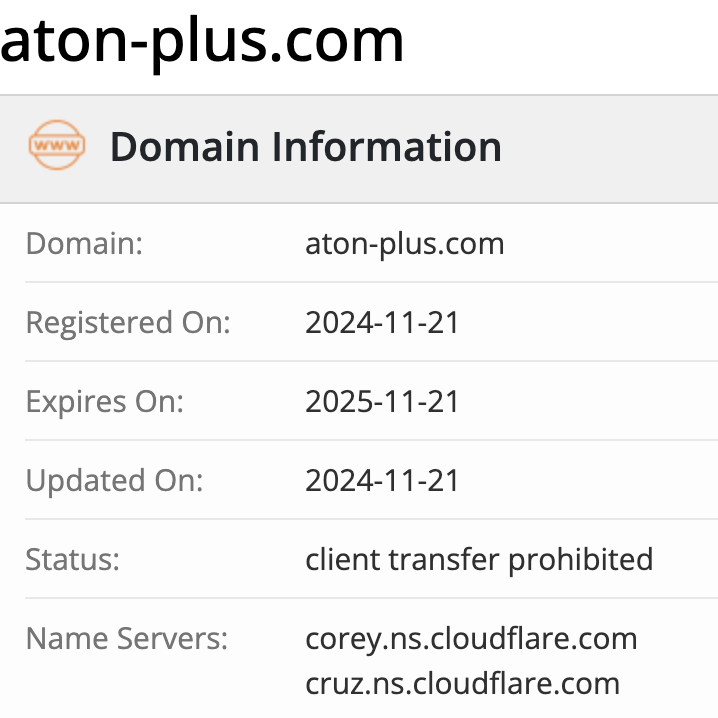This screenshot has height=718, width=718.
Task: Select the expiry date 2025-11-21
Action: [x=382, y=402]
